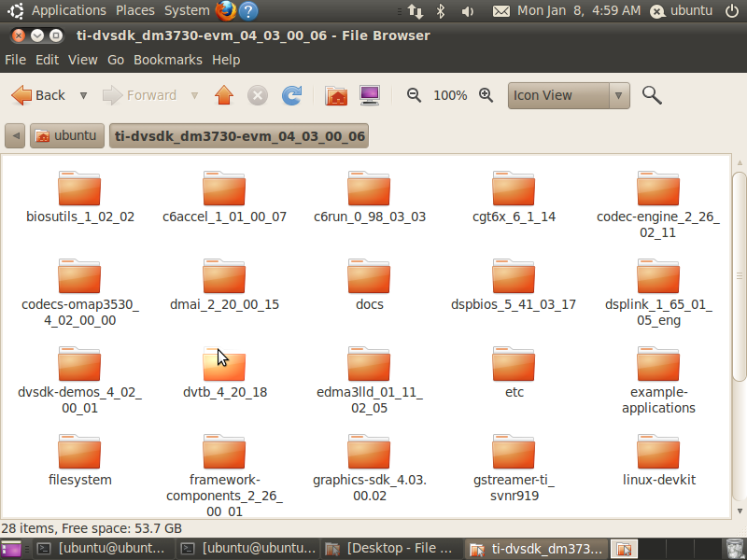Select the dvsdk-demos_4_02_00_01 folder

click(79, 380)
